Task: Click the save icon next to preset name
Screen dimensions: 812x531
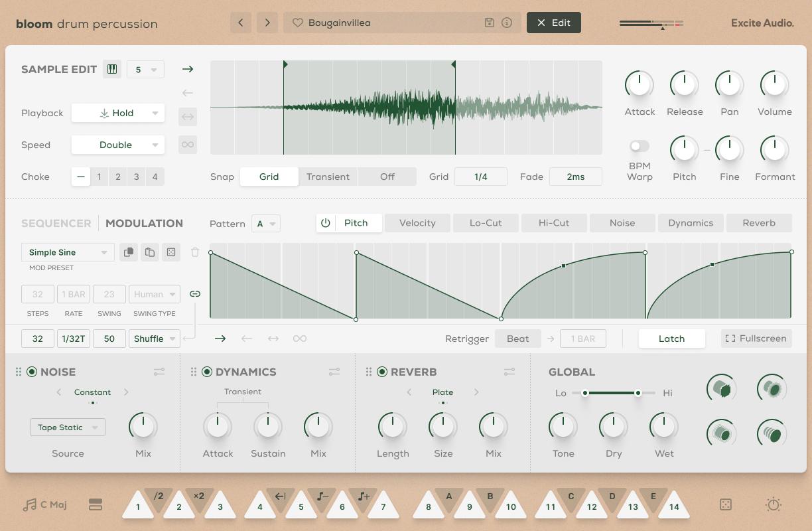Action: [489, 22]
